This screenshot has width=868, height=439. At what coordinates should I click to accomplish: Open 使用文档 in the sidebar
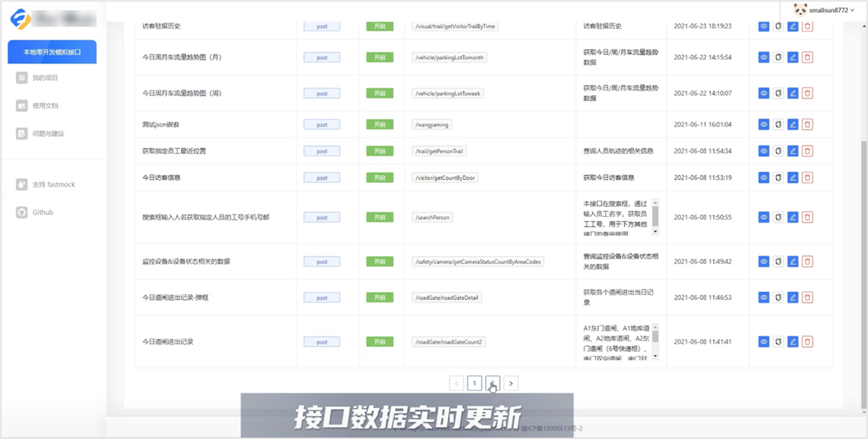tap(45, 106)
